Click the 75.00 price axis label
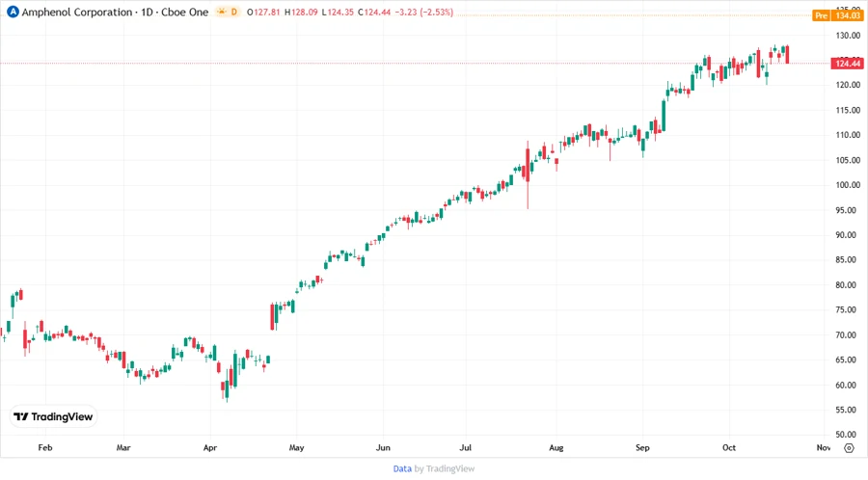Screen dimensions: 868x480 (x=848, y=309)
